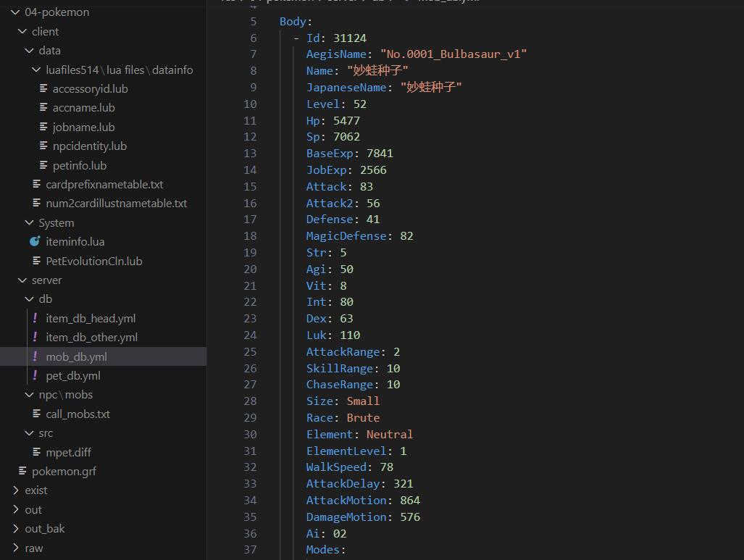The width and height of the screenshot is (744, 560).
Task: Click the file icon beside call_mobs.txt
Action: click(37, 414)
